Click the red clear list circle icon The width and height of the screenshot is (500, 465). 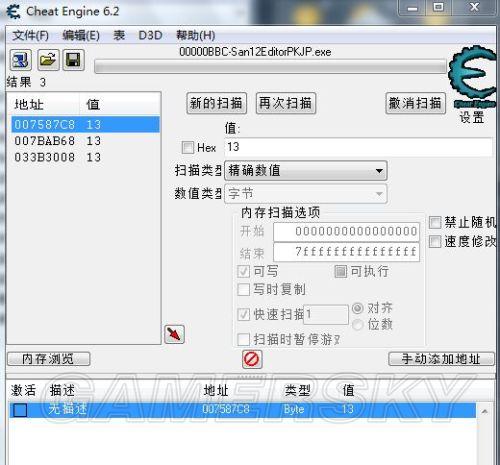pyautogui.click(x=252, y=359)
